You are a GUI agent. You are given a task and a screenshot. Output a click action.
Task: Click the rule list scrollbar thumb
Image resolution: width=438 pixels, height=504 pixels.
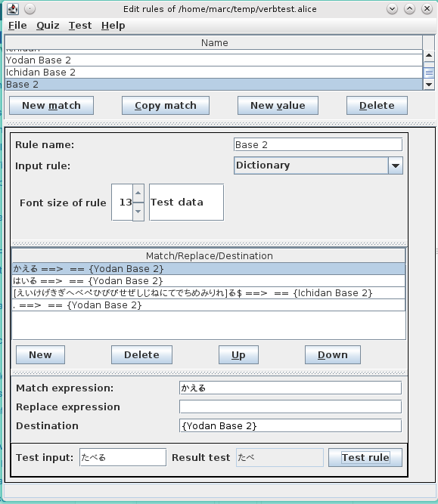coord(429,73)
